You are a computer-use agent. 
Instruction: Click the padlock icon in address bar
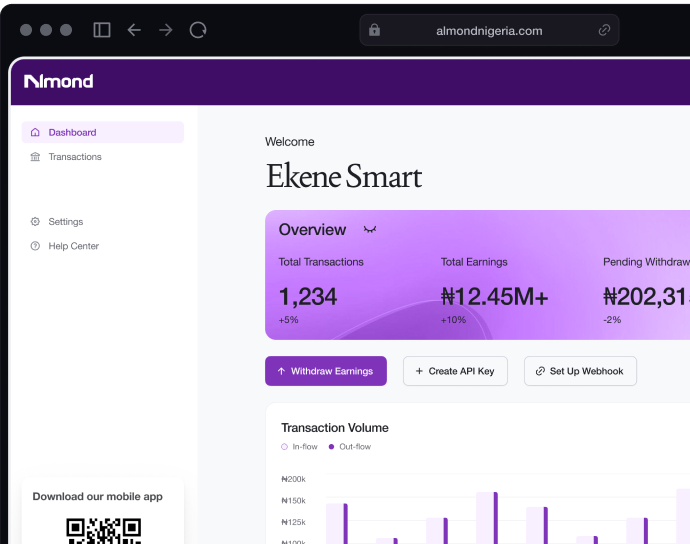374,30
